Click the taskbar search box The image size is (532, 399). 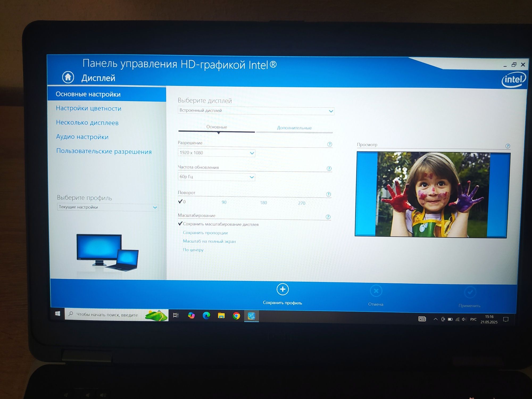(x=117, y=315)
